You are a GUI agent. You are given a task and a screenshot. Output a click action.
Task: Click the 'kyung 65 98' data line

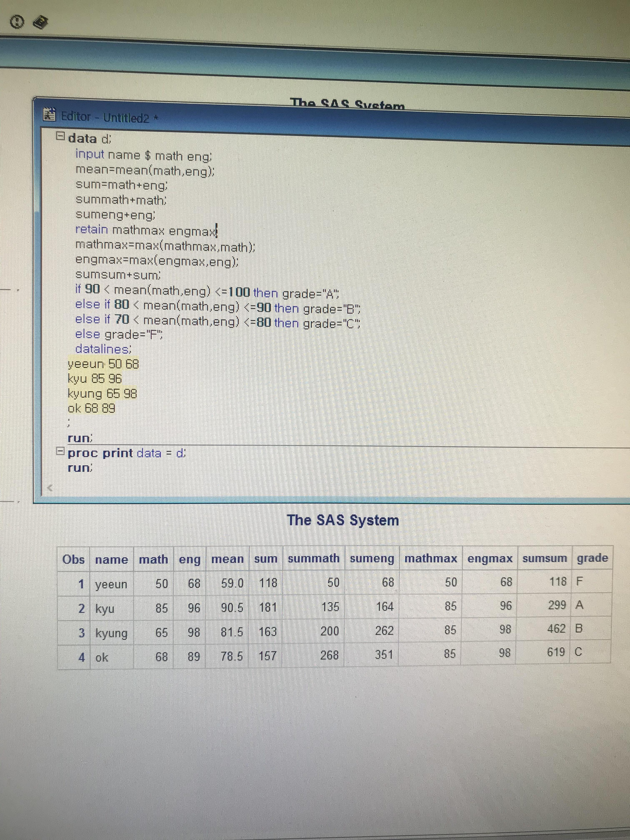click(x=102, y=393)
